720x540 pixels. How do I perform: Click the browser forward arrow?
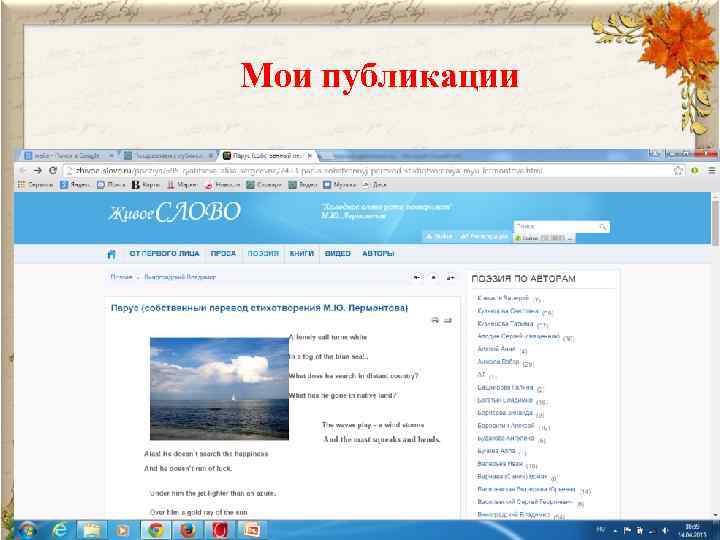[x=38, y=171]
